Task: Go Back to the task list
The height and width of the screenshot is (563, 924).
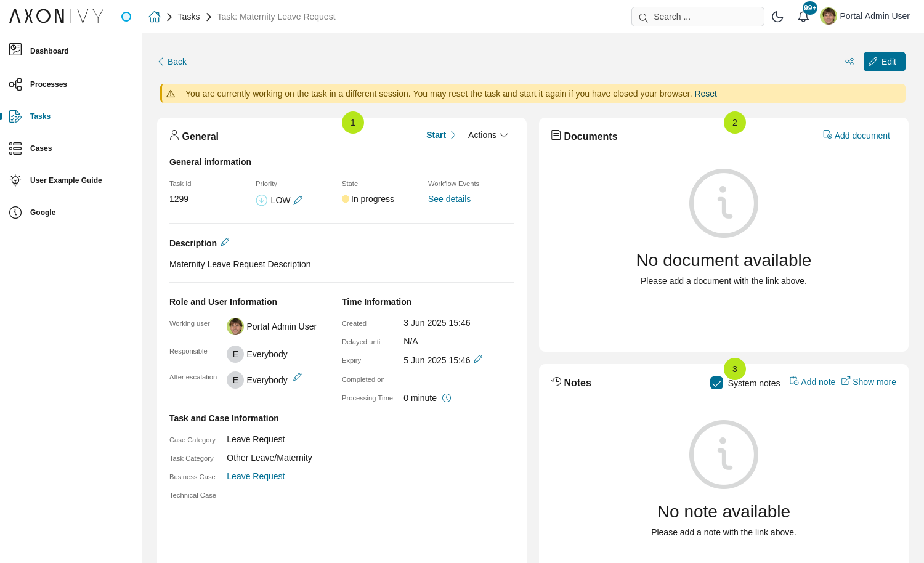Action: [172, 62]
